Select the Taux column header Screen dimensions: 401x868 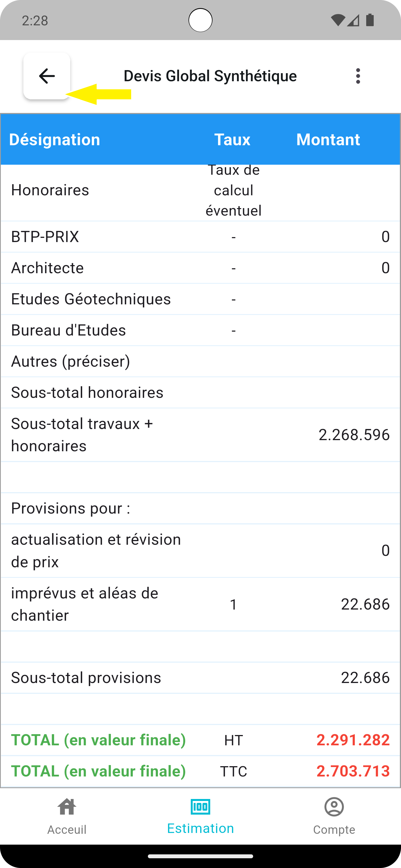tap(232, 139)
